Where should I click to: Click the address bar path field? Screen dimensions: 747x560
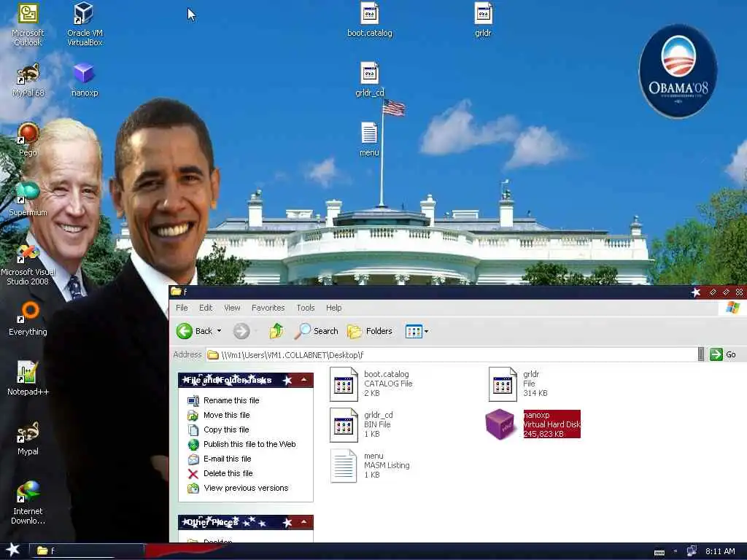point(452,355)
